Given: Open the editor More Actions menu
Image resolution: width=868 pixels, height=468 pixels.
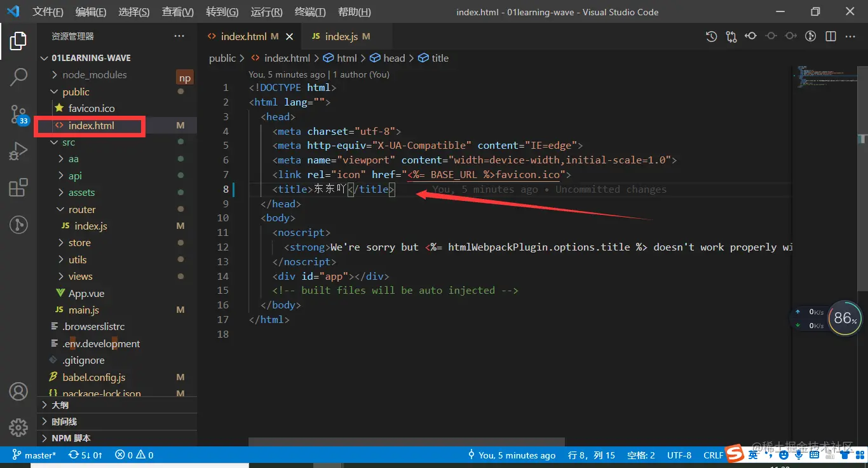Looking at the screenshot, I should coord(850,36).
